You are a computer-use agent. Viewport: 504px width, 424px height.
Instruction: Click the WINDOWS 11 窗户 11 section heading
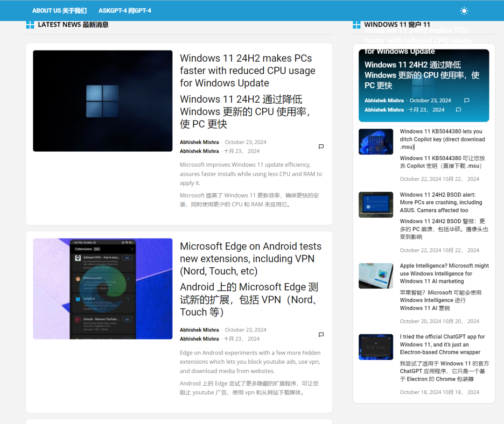(397, 25)
